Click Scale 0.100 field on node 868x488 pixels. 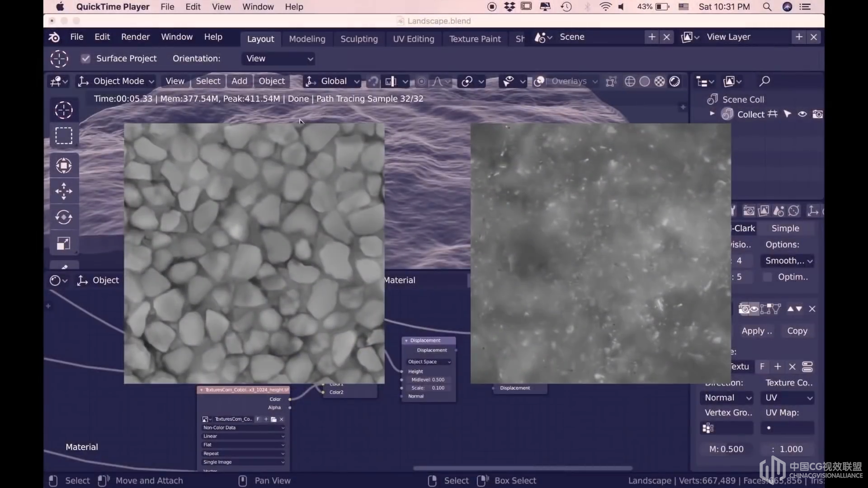click(x=429, y=388)
